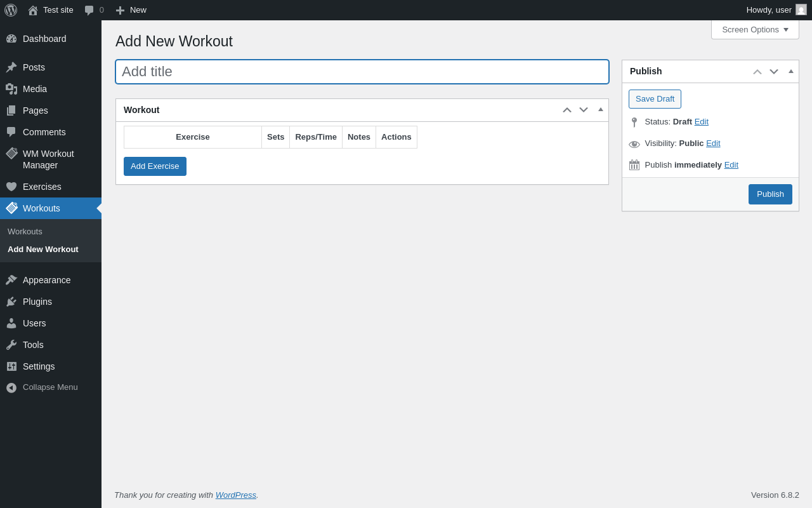
Task: Open the Dashboard menu item
Action: [51, 39]
